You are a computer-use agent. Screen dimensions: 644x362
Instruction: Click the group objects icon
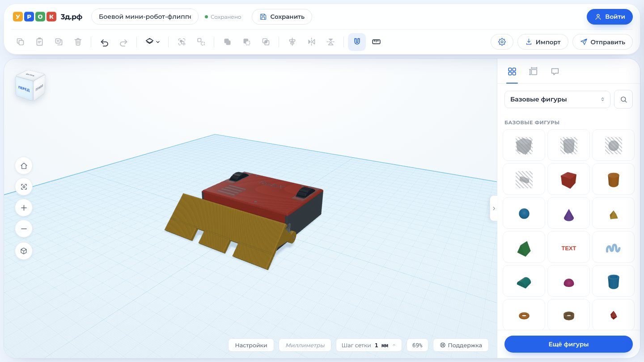(x=182, y=42)
